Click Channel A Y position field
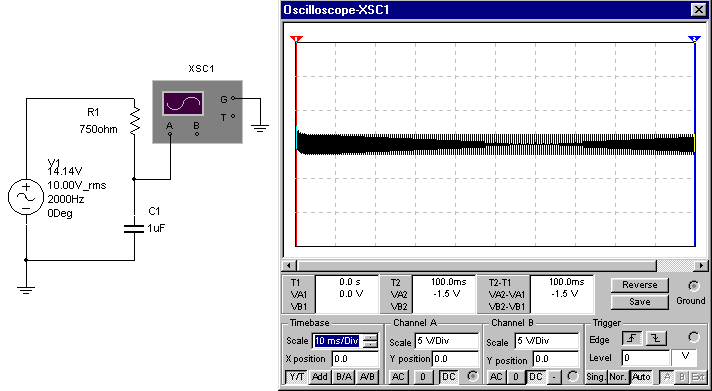This screenshot has height=391, width=712. (455, 359)
